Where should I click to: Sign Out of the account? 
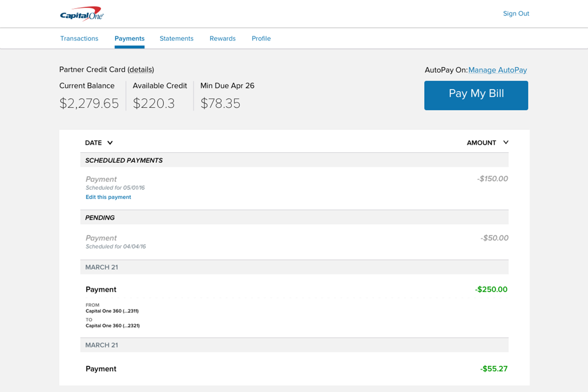[x=516, y=13]
